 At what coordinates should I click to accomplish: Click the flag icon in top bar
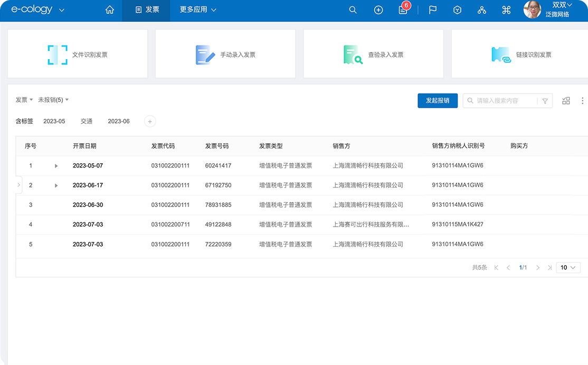click(432, 10)
